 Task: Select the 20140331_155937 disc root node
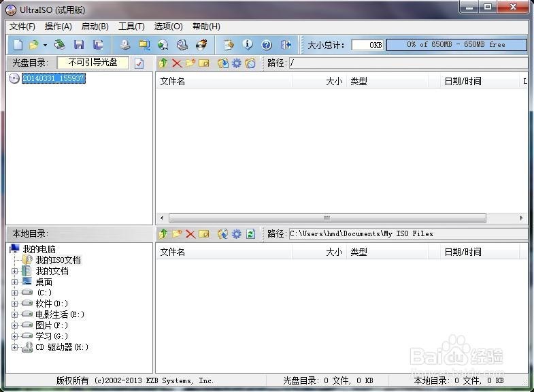[54, 78]
